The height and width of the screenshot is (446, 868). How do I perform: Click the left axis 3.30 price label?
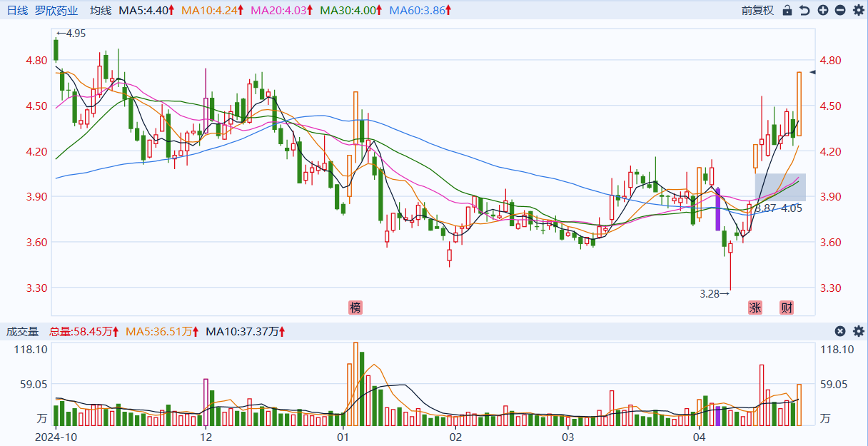point(36,288)
